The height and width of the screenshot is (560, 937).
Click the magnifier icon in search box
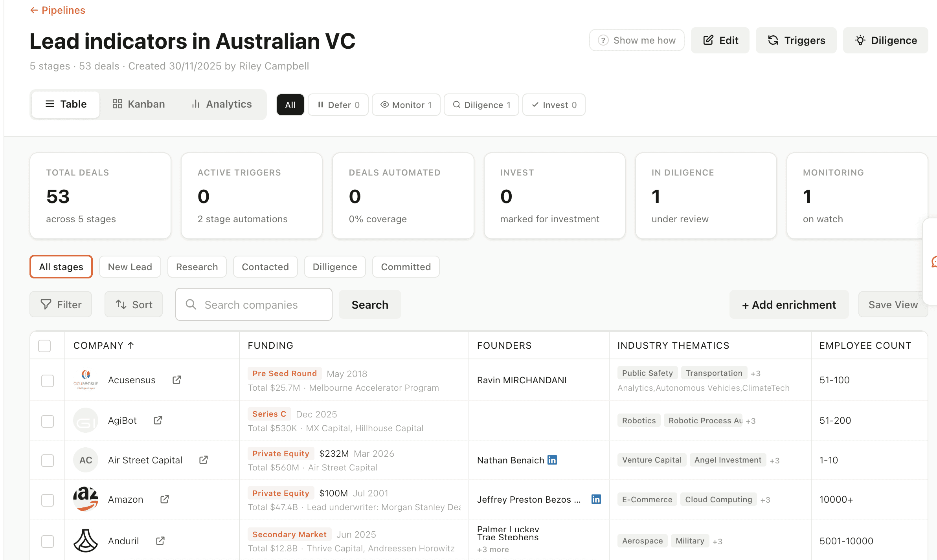191,304
